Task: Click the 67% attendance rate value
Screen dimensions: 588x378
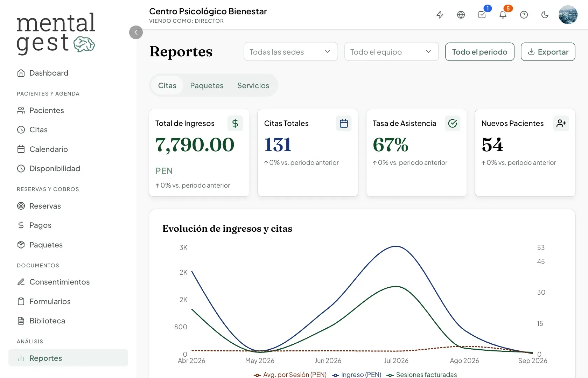Action: pos(391,145)
